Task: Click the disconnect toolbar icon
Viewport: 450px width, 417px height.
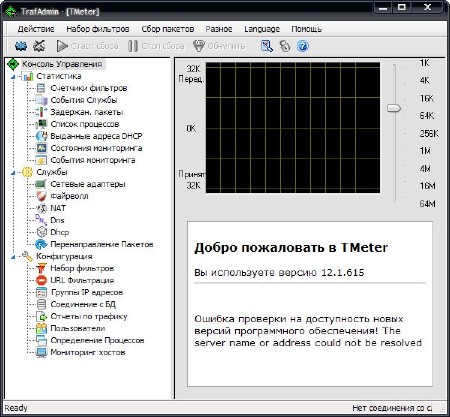Action: [39, 46]
